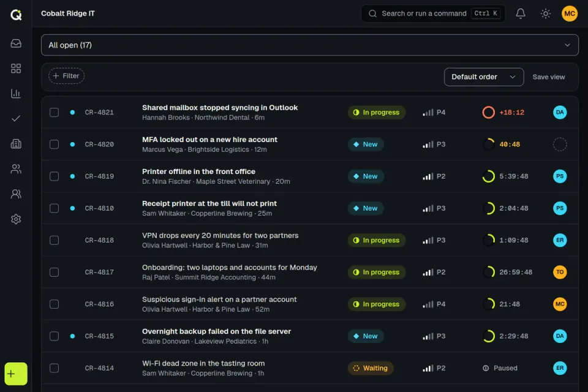Click the Paused SLA indicator on CR-4814
This screenshot has width=588, height=392.
[x=500, y=368]
